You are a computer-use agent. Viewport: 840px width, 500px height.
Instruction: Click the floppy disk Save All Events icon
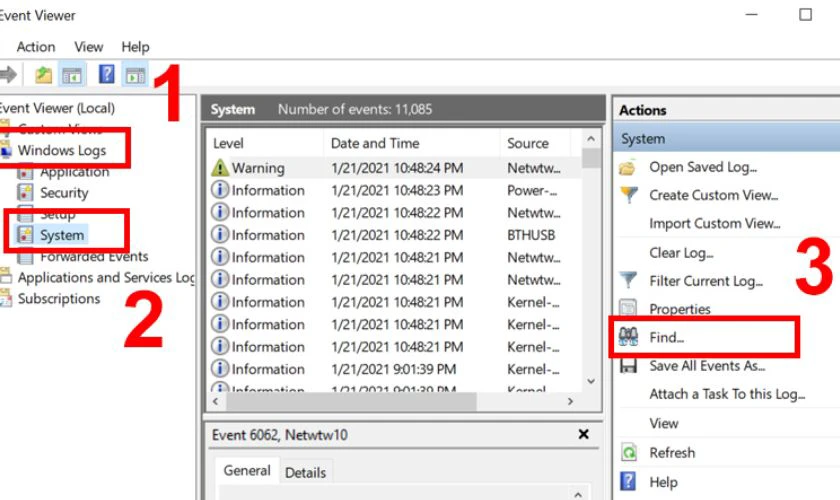[629, 366]
